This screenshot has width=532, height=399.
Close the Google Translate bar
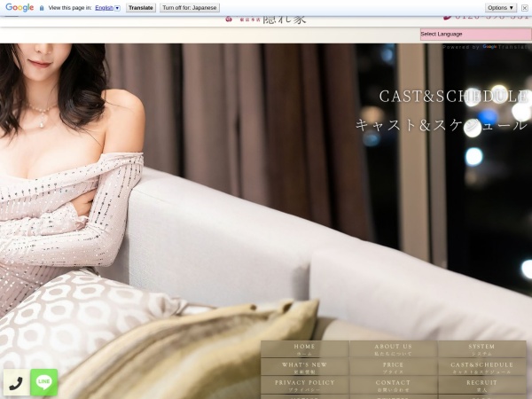click(x=525, y=8)
